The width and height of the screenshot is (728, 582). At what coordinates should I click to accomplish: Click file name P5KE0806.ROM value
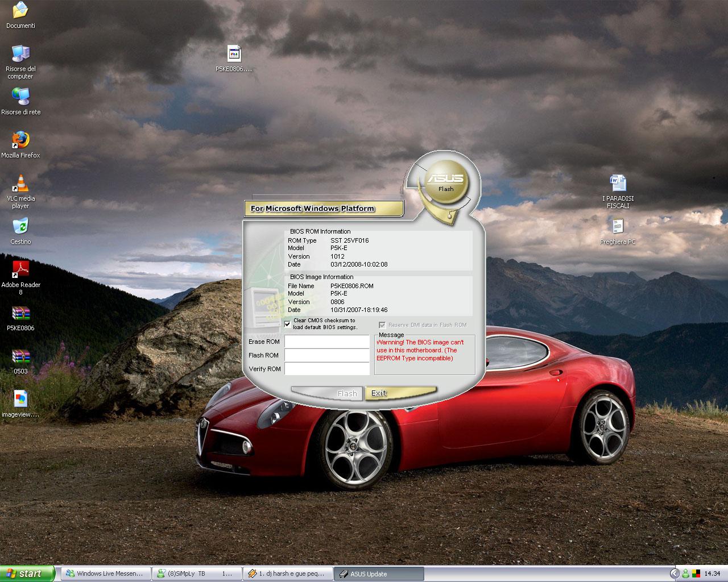[x=352, y=286]
